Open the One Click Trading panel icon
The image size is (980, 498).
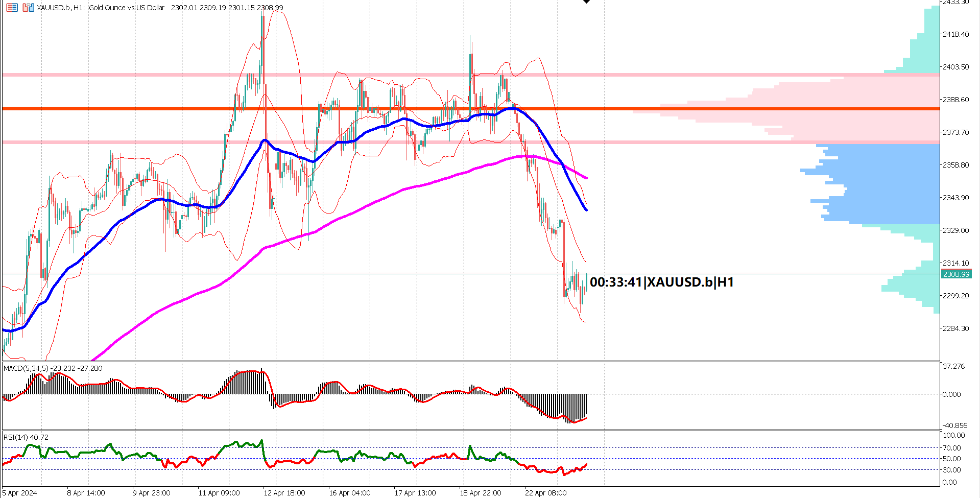(x=28, y=8)
